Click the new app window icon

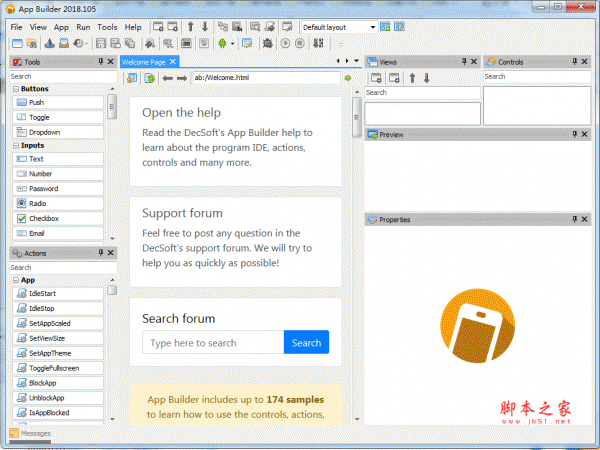[x=17, y=43]
